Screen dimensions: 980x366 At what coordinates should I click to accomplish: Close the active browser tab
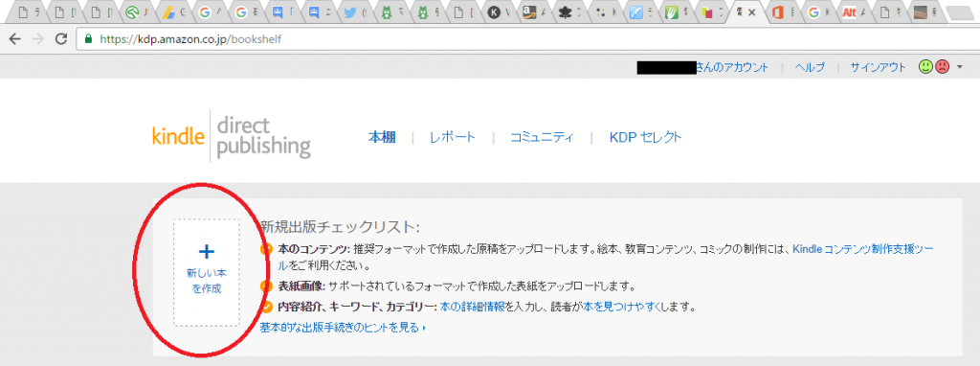click(x=751, y=11)
